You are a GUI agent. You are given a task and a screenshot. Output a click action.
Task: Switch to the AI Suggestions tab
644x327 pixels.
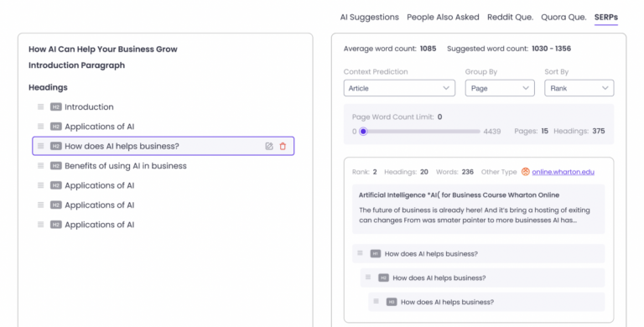[x=369, y=18]
